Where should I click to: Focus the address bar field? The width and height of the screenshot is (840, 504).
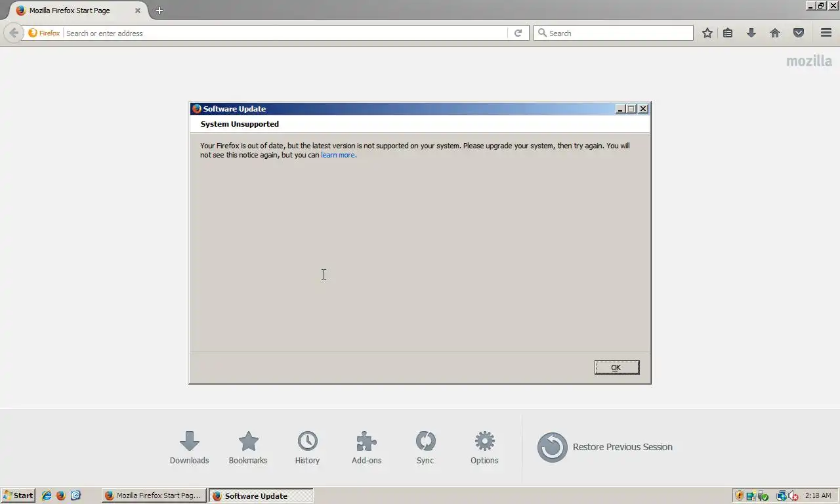point(285,33)
